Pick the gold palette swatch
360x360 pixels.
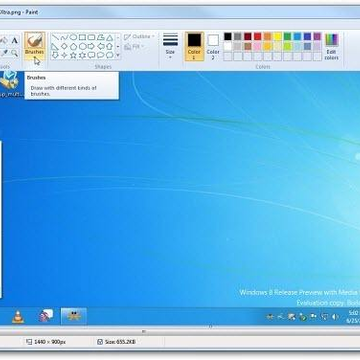tap(268, 46)
